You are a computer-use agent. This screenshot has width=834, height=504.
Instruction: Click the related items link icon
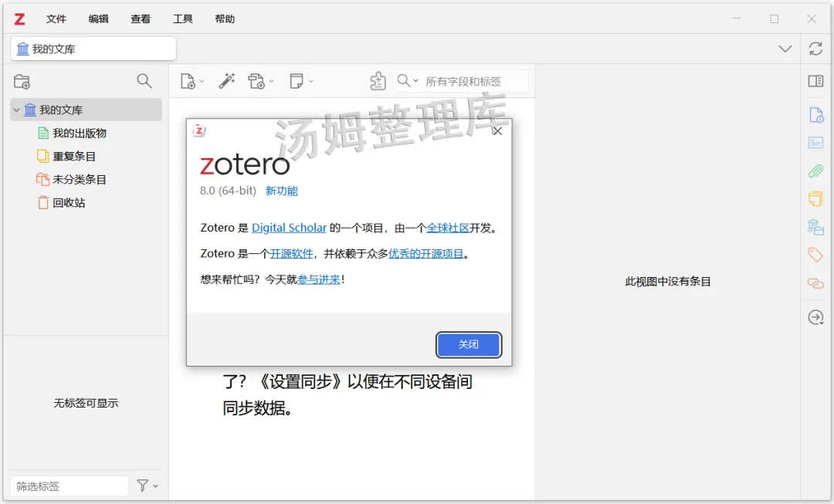[x=816, y=283]
